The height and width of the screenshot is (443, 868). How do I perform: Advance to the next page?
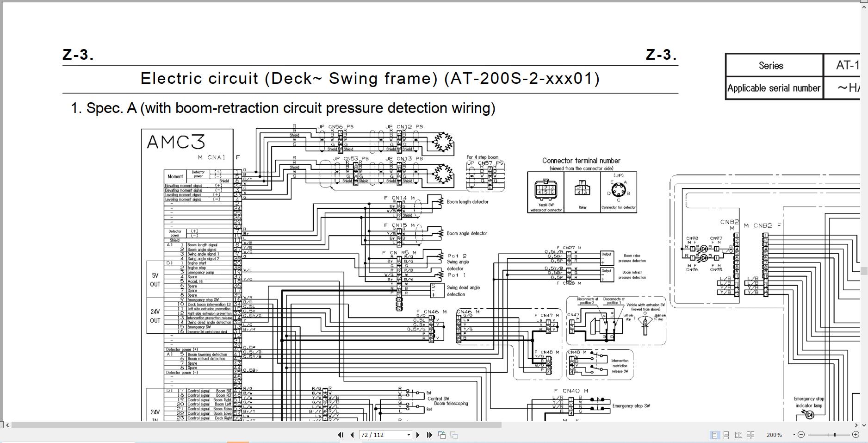418,435
